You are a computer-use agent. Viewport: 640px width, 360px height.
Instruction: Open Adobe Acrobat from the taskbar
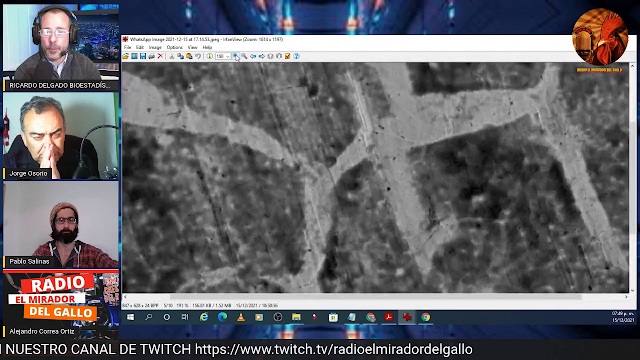coord(389,317)
